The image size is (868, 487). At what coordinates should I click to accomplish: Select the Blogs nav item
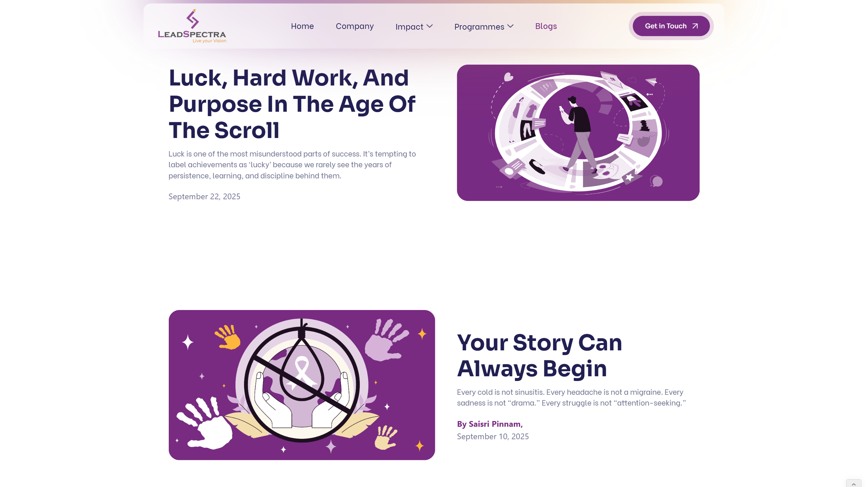click(546, 26)
